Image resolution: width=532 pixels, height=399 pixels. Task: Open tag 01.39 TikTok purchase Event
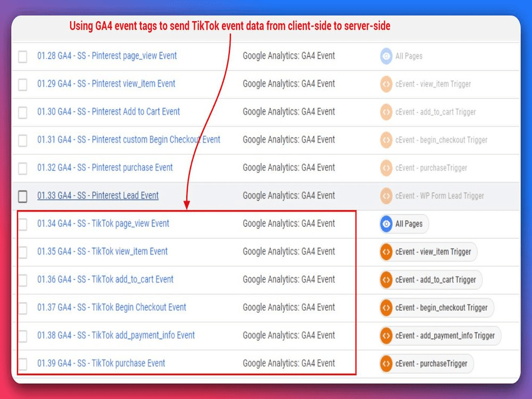tap(101, 363)
